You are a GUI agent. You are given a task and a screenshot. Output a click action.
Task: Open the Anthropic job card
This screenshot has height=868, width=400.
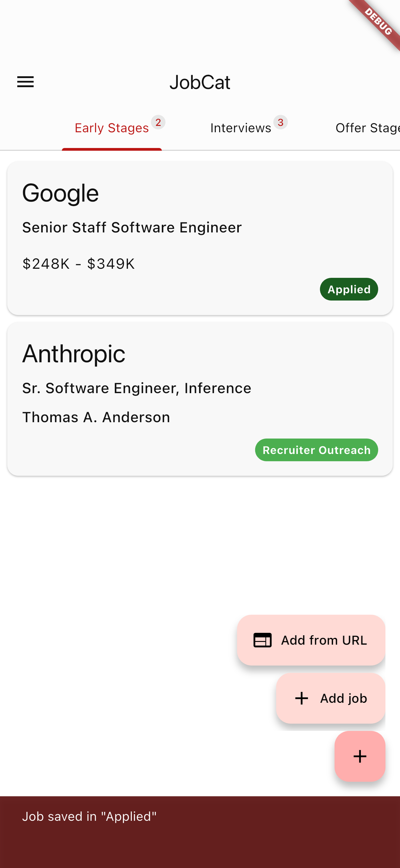pyautogui.click(x=200, y=399)
